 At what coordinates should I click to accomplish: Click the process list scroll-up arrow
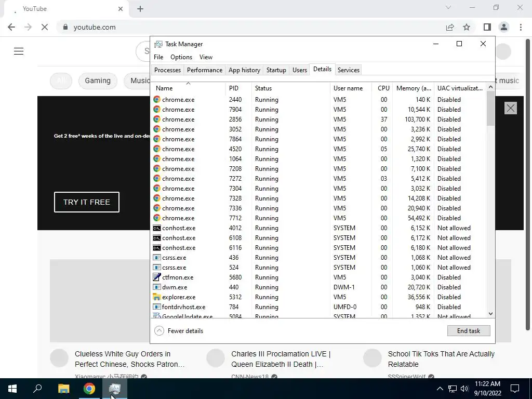tap(490, 87)
